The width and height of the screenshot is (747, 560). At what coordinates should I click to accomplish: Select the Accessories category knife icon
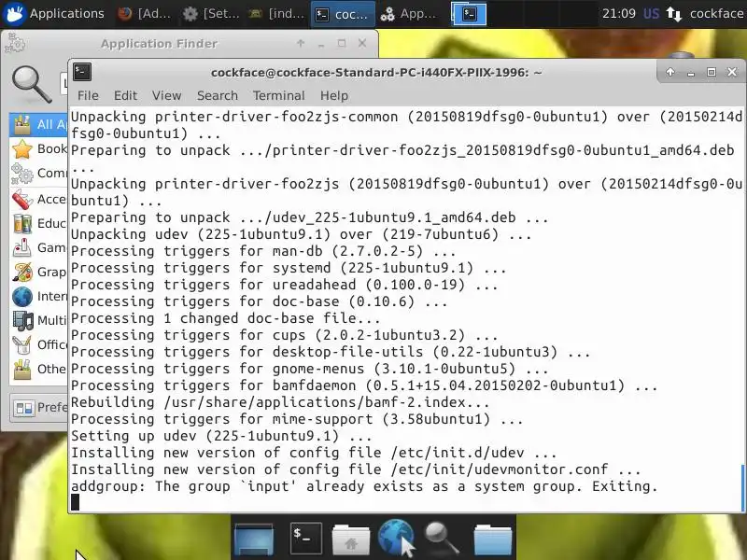(x=22, y=200)
